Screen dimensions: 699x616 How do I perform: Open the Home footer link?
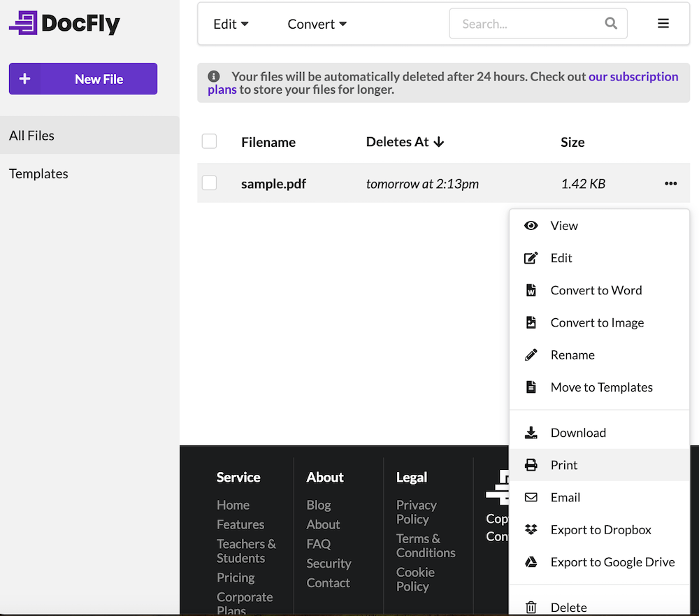click(x=233, y=505)
